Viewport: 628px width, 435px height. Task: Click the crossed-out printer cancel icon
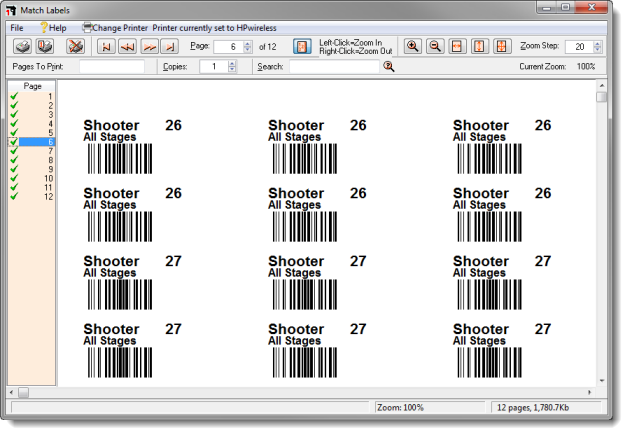click(75, 46)
